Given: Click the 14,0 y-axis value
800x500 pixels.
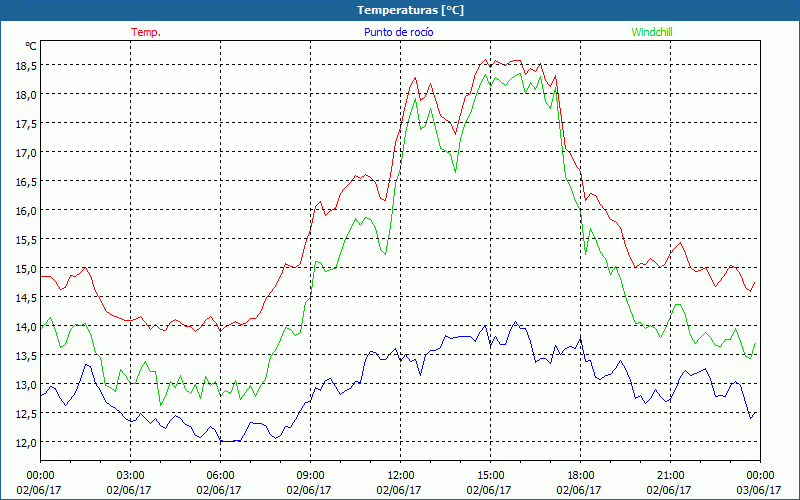Looking at the screenshot, I should (x=25, y=327).
